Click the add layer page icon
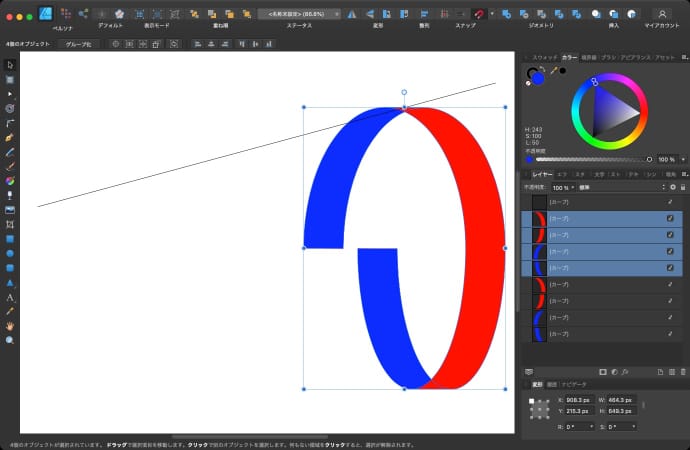The image size is (690, 450). click(662, 372)
